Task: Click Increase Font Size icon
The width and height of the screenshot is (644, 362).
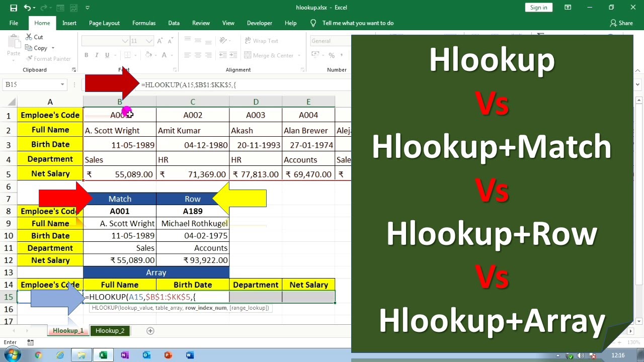Action: click(x=160, y=41)
